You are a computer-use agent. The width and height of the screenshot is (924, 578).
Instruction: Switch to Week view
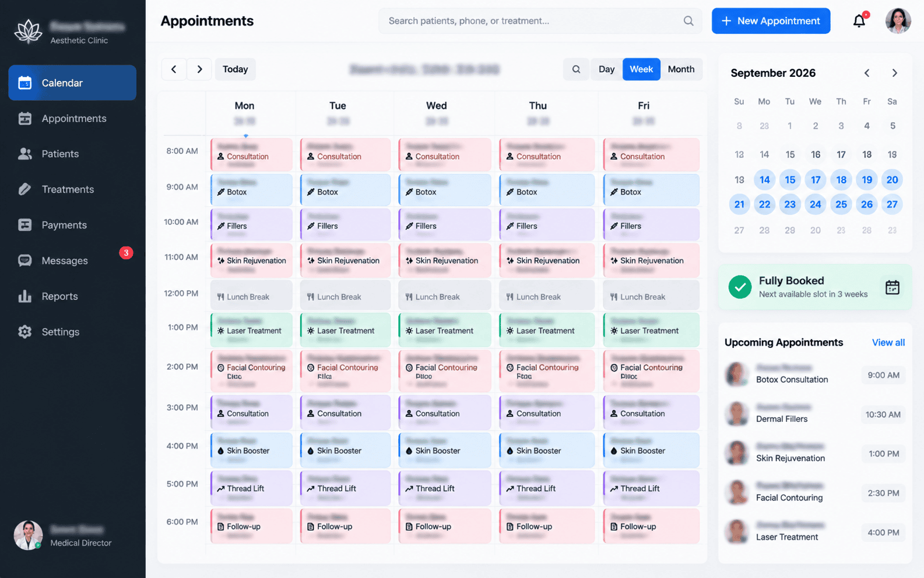641,69
